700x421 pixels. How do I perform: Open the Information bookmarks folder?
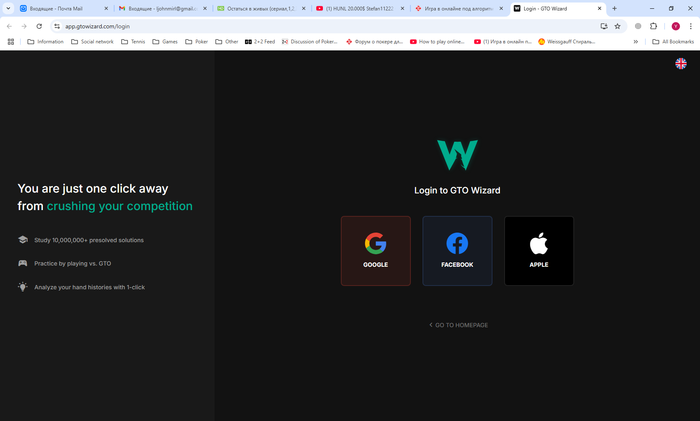pos(46,42)
